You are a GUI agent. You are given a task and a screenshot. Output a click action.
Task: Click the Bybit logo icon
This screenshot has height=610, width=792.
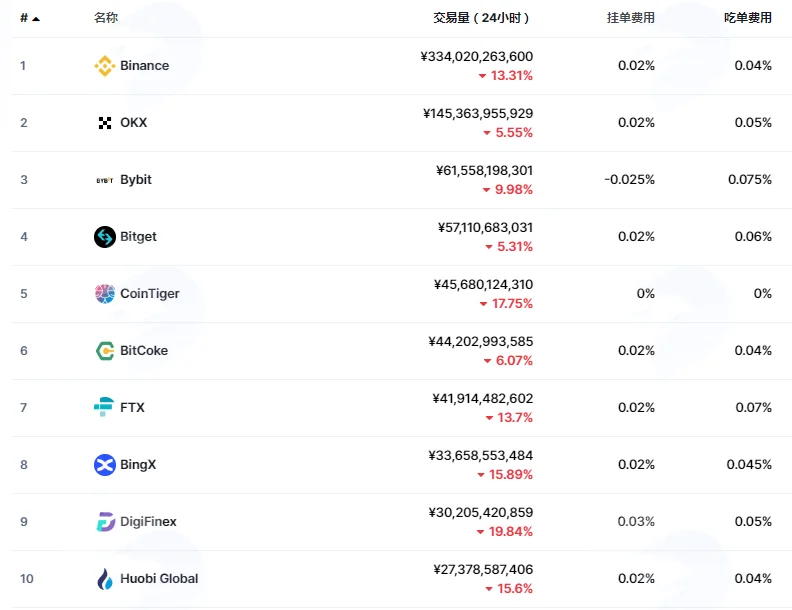(105, 180)
